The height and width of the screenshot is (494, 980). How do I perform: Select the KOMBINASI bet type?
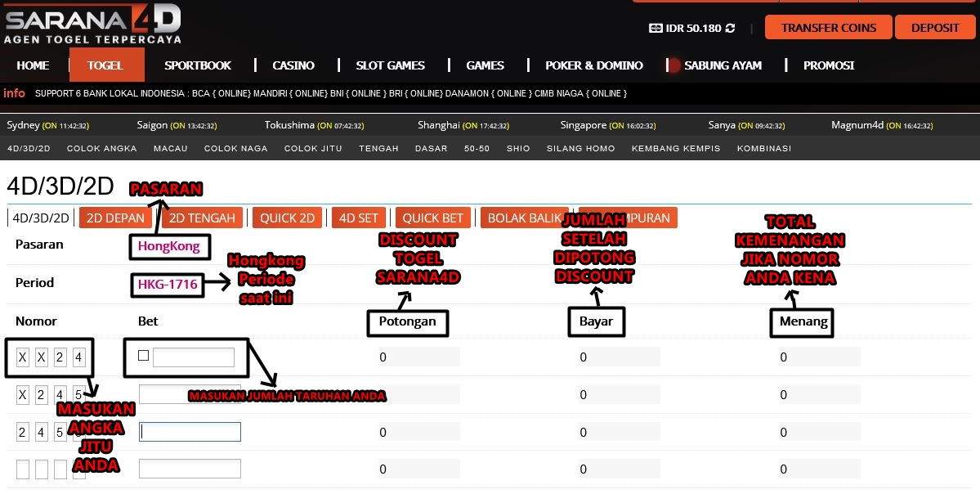[763, 148]
